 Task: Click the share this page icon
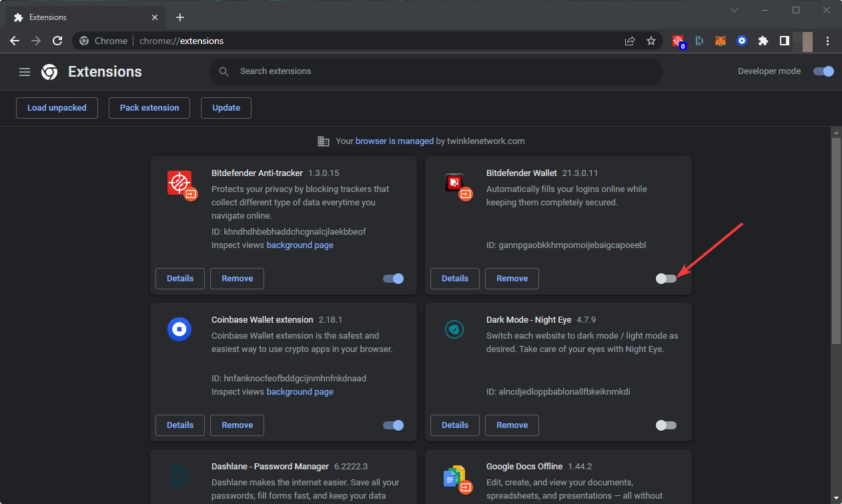click(x=630, y=41)
